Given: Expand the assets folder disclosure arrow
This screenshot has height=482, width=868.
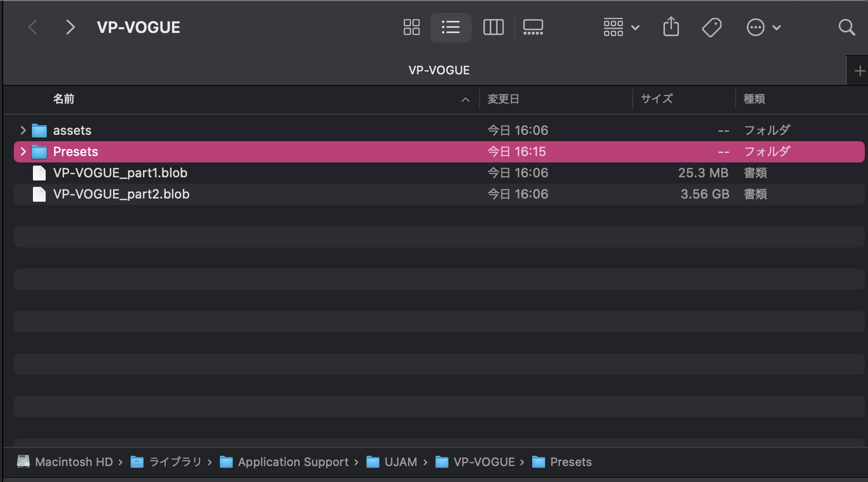Looking at the screenshot, I should (x=23, y=130).
